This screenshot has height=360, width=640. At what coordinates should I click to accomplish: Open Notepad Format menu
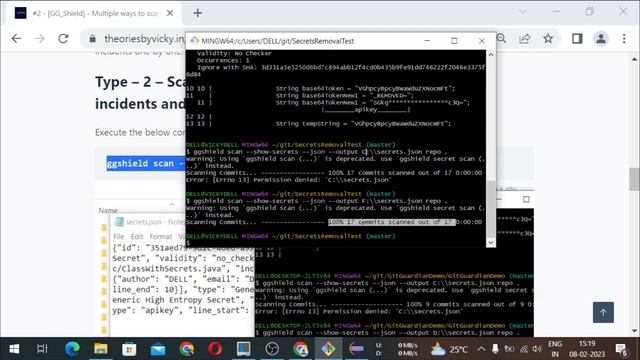(160, 237)
